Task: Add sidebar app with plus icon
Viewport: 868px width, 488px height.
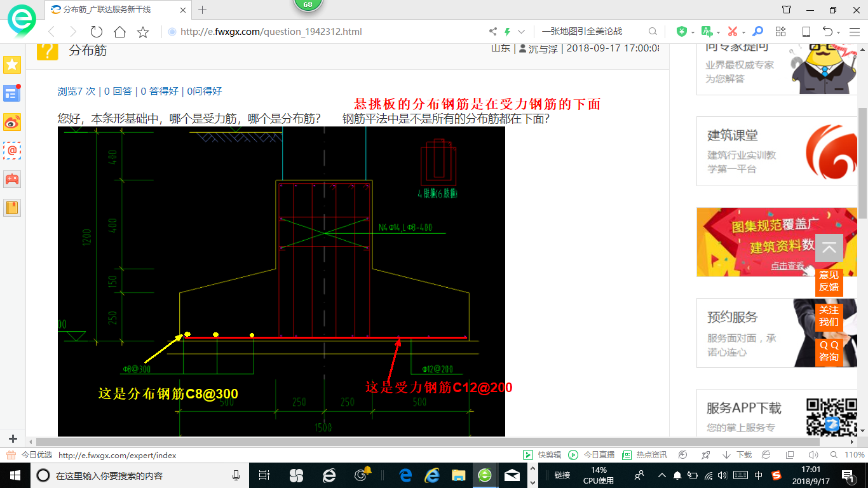Action: click(x=13, y=438)
